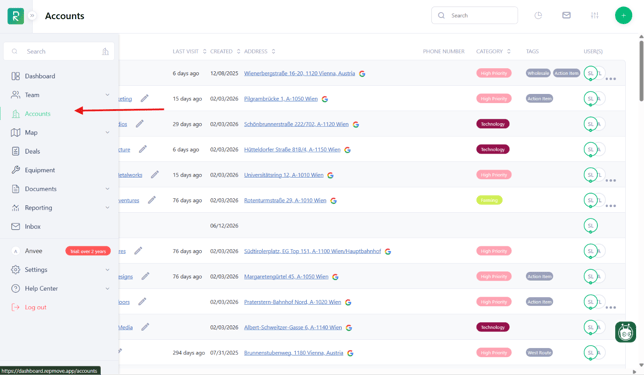
Task: Click header search field
Action: pos(474,16)
